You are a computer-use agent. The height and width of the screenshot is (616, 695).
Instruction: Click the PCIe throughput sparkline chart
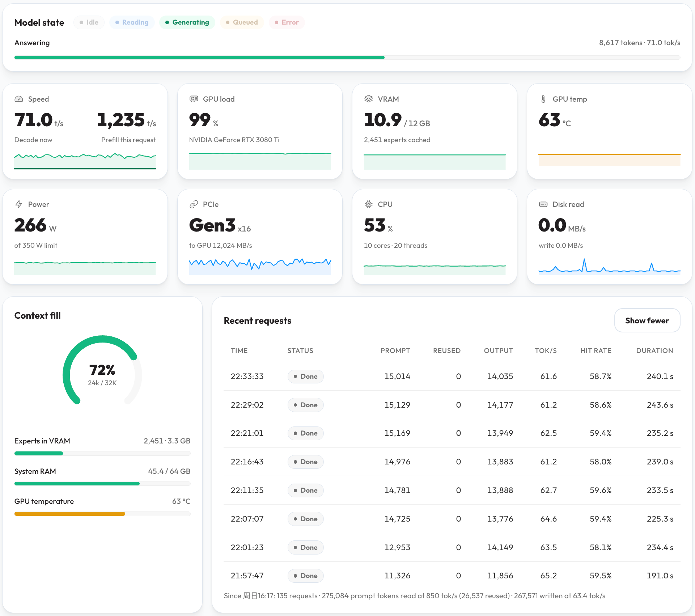pos(260,266)
